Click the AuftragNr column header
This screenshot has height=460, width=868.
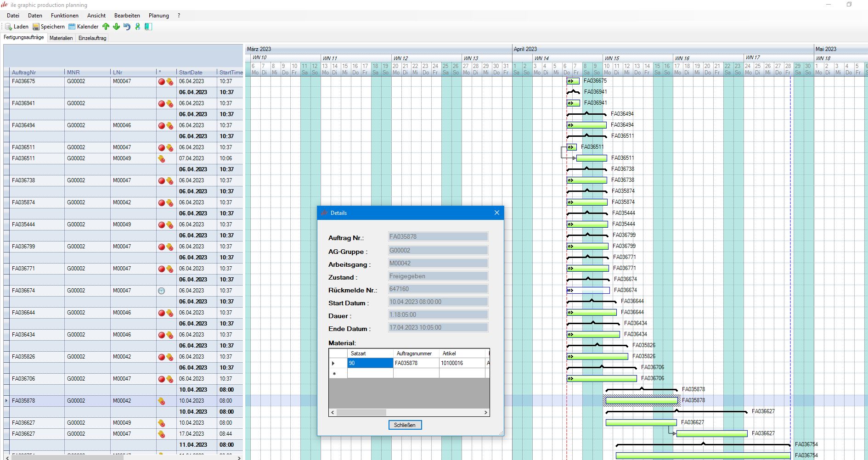click(x=24, y=73)
